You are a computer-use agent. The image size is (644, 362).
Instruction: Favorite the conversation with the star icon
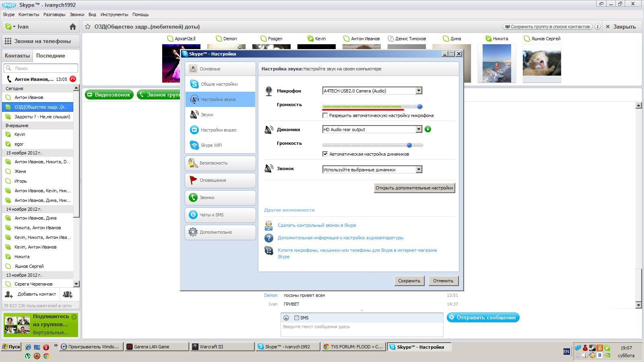point(88,27)
